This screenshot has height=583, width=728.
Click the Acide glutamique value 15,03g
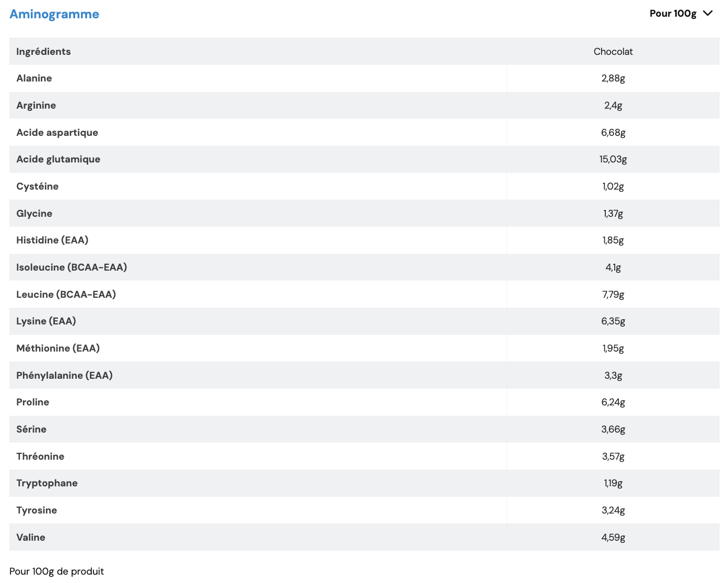(x=613, y=159)
